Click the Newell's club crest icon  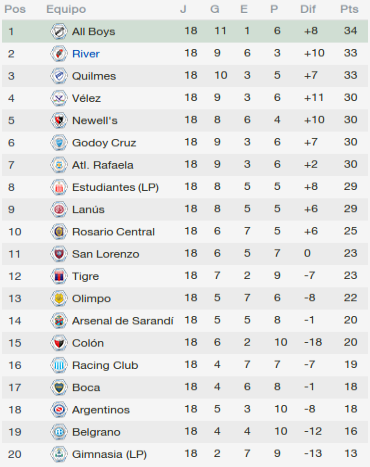59,120
